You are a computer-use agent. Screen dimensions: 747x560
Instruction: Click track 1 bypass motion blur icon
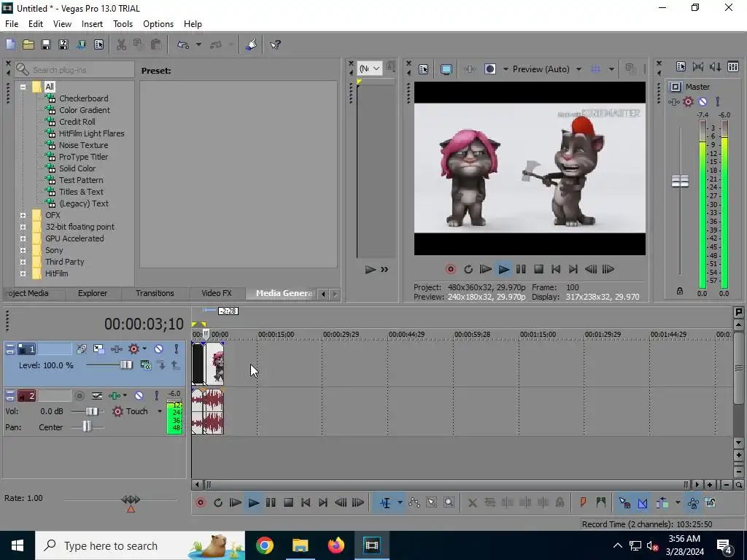tap(82, 349)
